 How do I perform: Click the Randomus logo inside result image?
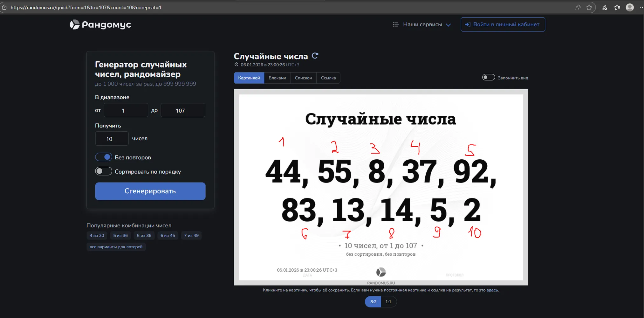[381, 272]
